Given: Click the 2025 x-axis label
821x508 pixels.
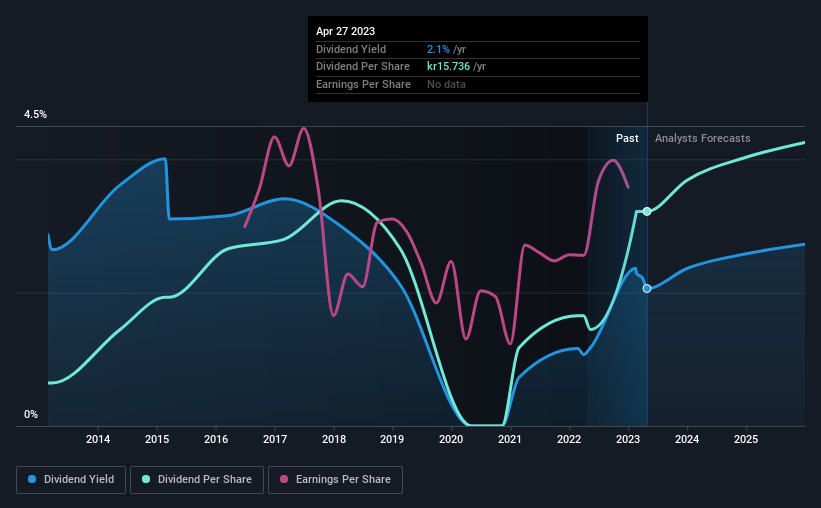Looking at the screenshot, I should pyautogui.click(x=746, y=439).
